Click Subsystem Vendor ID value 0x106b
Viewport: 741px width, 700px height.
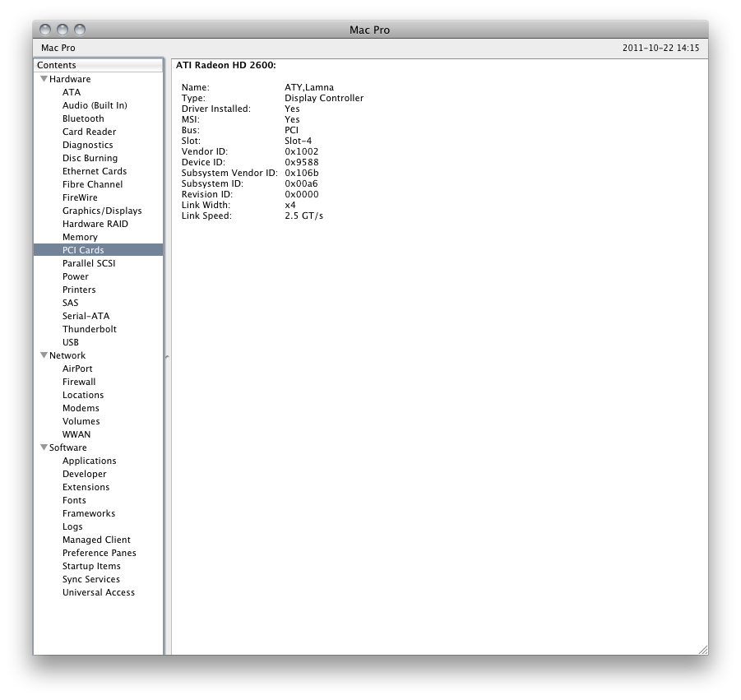click(302, 173)
